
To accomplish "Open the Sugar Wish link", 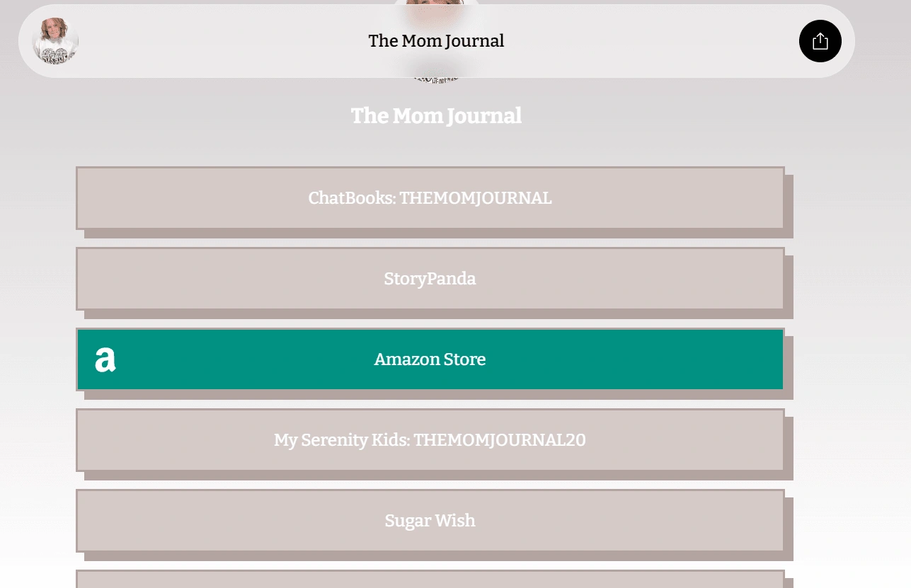I will tap(430, 521).
